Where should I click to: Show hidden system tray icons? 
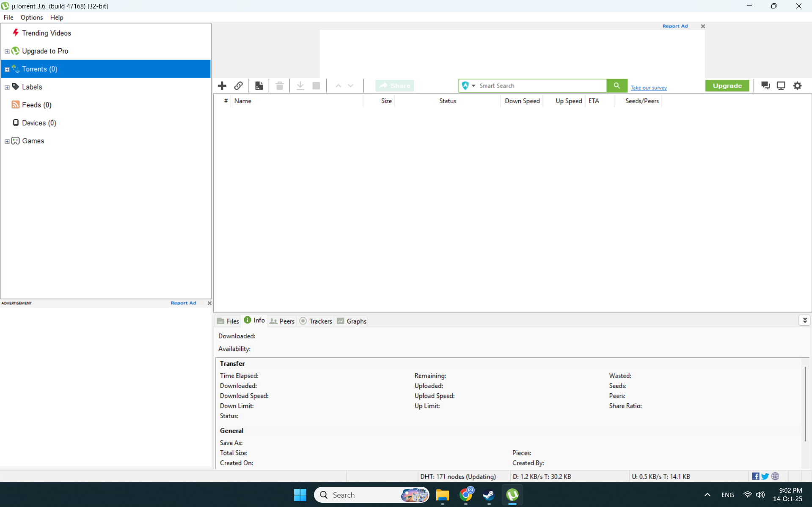point(707,495)
